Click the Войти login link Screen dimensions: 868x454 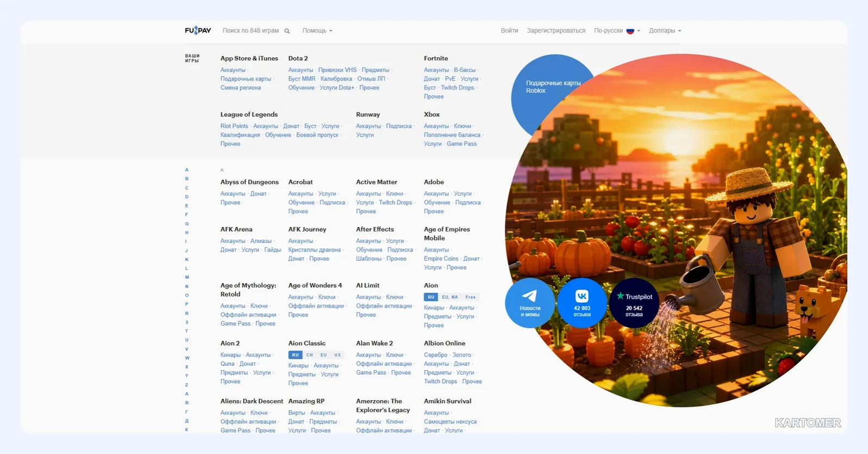point(510,31)
